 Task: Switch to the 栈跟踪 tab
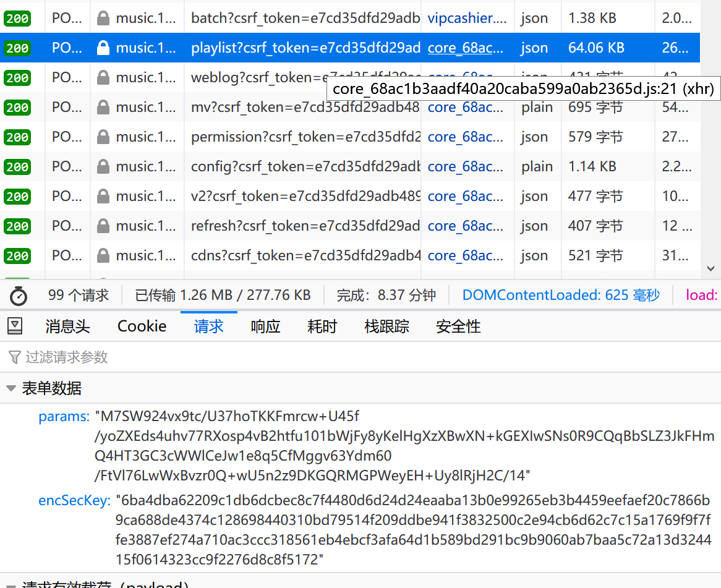point(386,326)
